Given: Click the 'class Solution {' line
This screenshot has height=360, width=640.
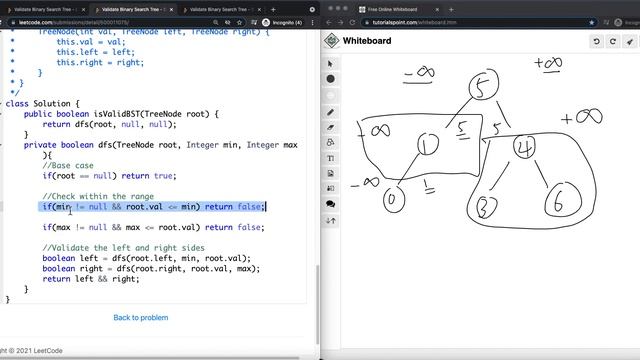Looking at the screenshot, I should tap(42, 104).
